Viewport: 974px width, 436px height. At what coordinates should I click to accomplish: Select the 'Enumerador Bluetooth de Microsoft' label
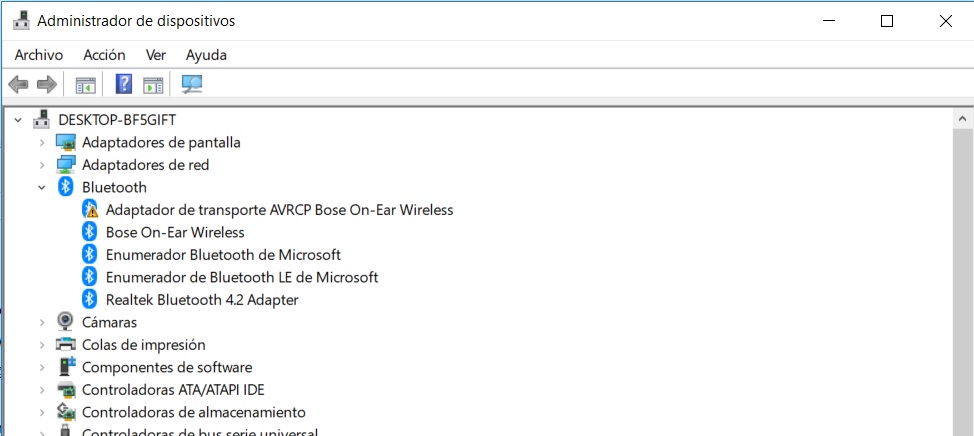click(x=224, y=255)
